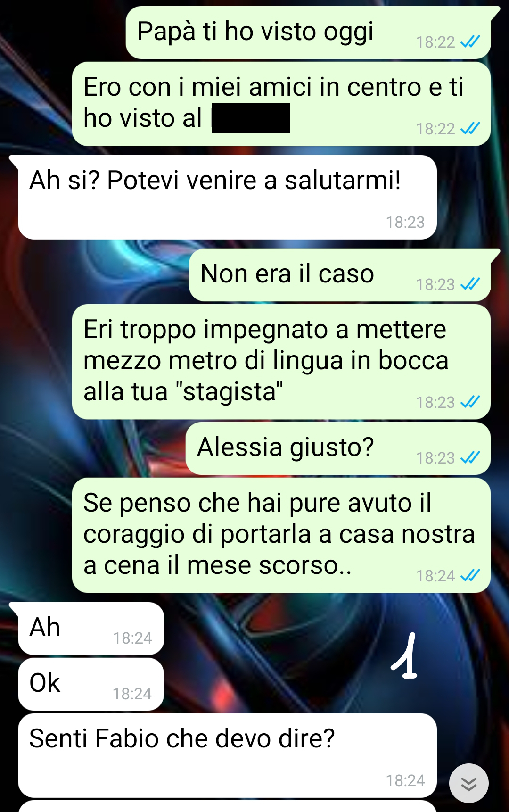Image resolution: width=509 pixels, height=812 pixels.
Task: Select the received "Ok" message
Action: [x=91, y=684]
